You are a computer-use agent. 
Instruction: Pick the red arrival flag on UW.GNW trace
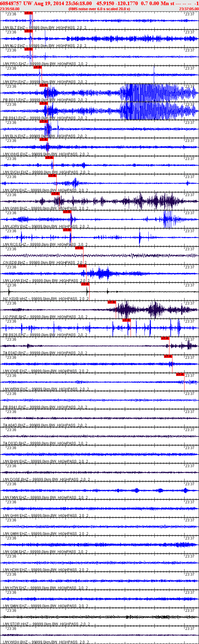[x=55, y=194]
